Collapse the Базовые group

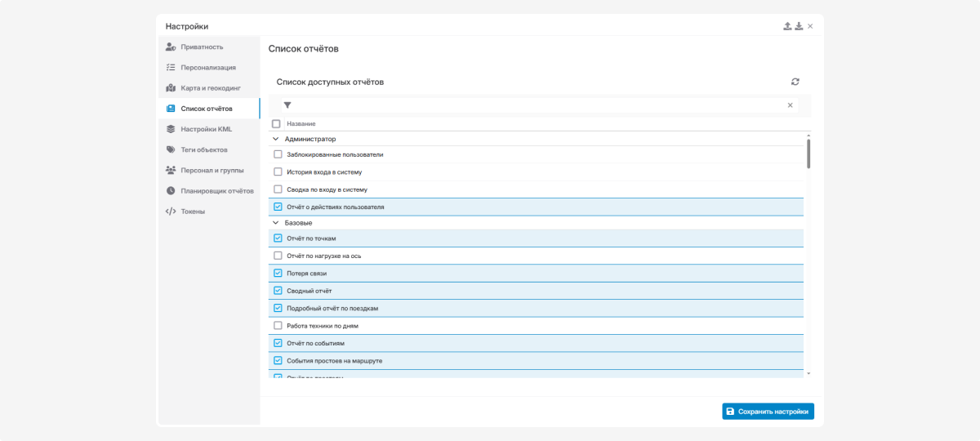[276, 223]
